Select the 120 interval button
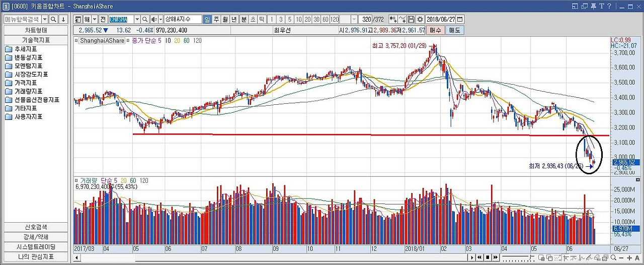The height and width of the screenshot is (265, 644). [335, 19]
